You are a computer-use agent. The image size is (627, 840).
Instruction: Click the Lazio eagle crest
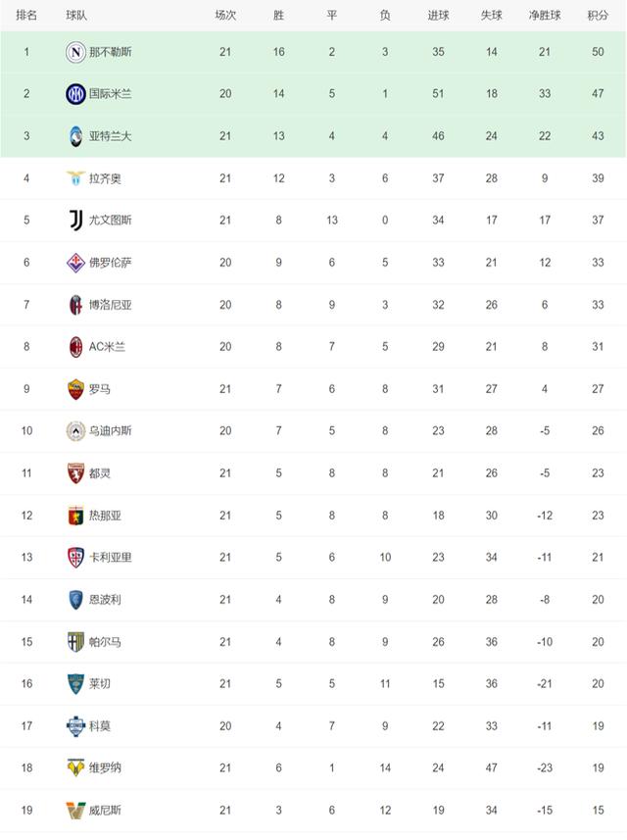75,177
